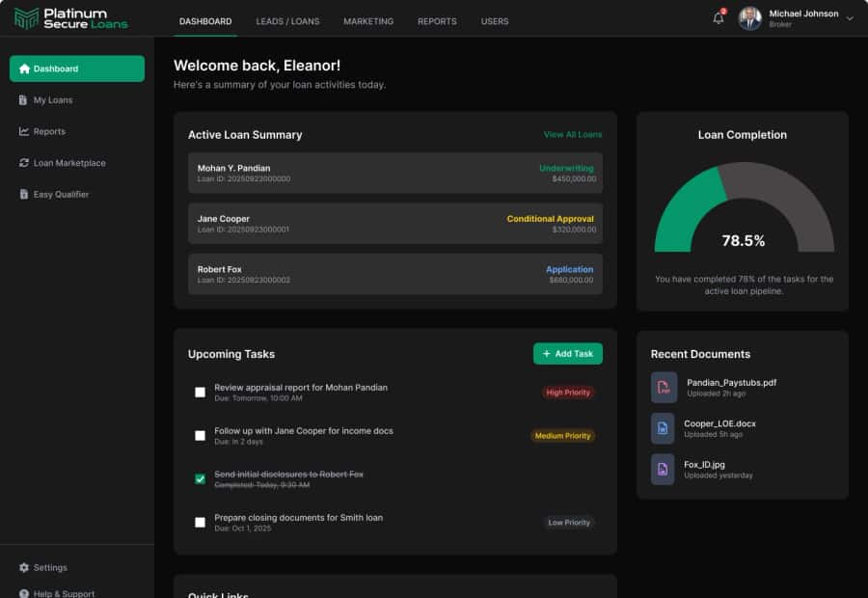Click the Settings gear icon
Image resolution: width=868 pixels, height=598 pixels.
24,567
